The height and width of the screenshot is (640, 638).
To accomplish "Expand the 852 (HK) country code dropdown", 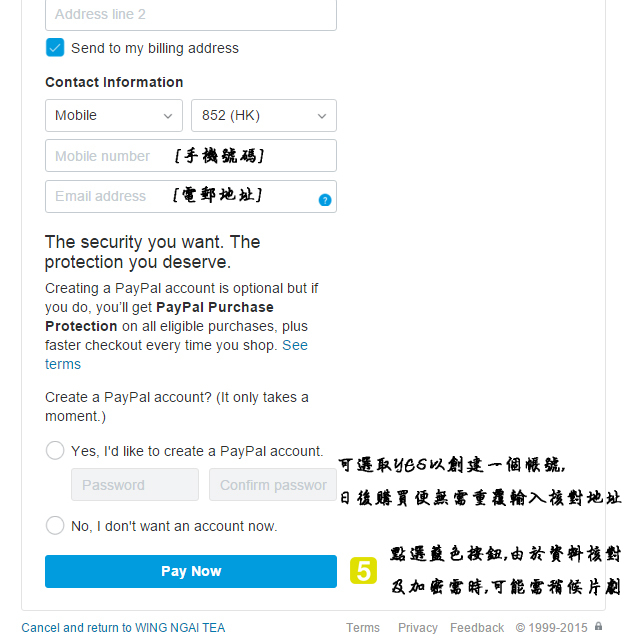I will coord(264,116).
